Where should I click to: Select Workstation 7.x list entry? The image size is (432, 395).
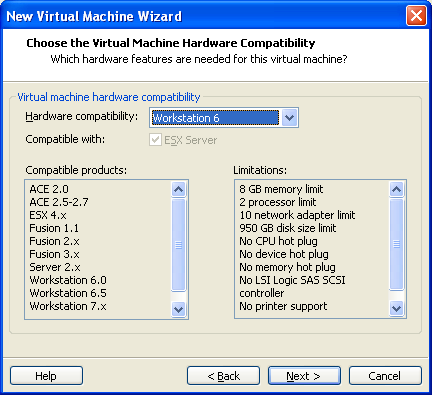(x=68, y=306)
